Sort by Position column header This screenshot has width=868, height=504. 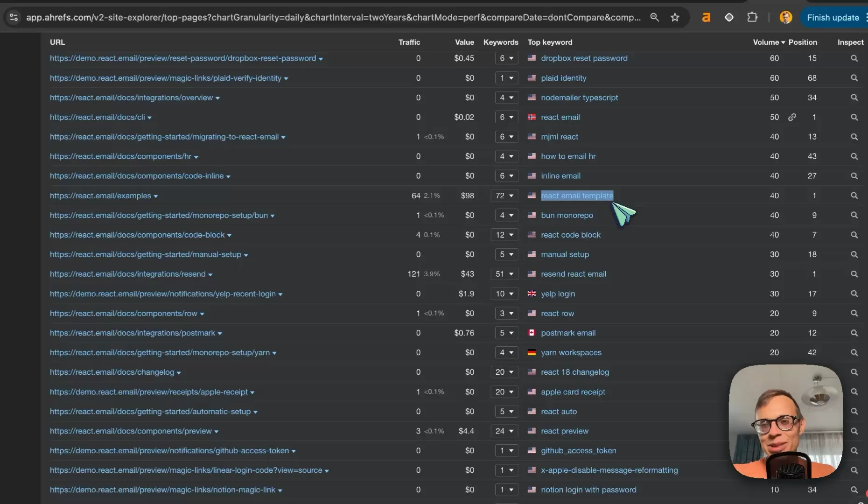click(x=803, y=42)
